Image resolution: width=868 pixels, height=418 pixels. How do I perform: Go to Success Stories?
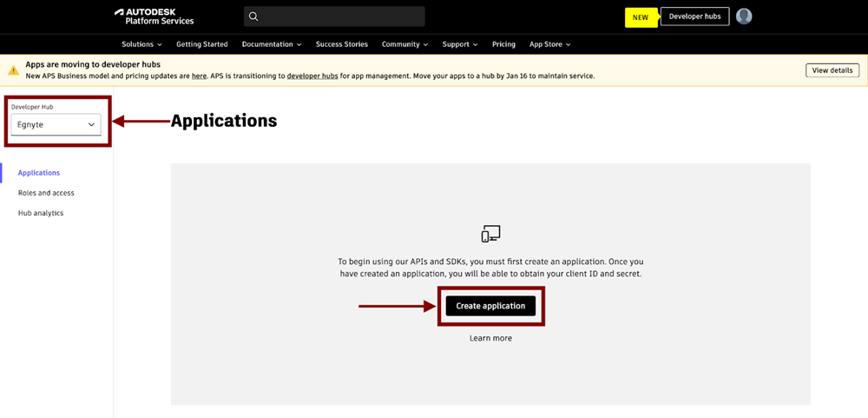point(341,44)
